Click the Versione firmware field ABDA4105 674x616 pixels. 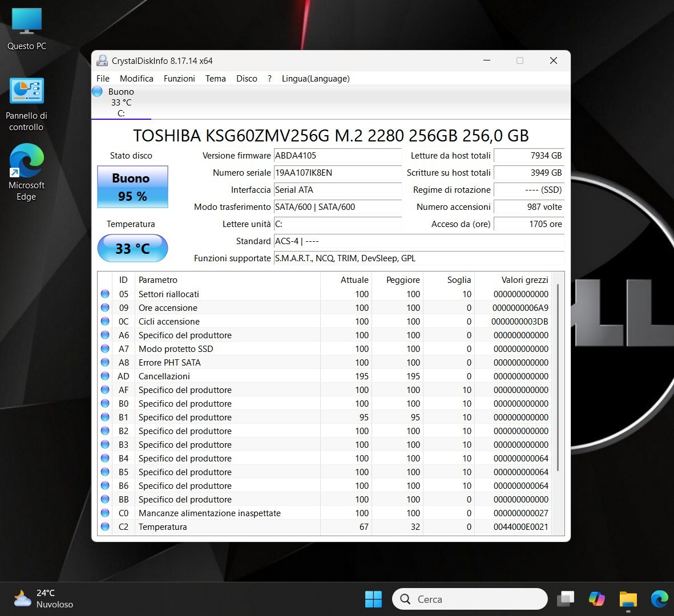point(337,156)
